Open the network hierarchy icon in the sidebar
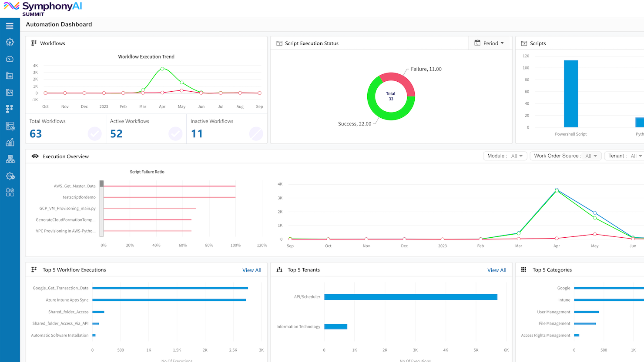644x362 pixels. tap(10, 159)
